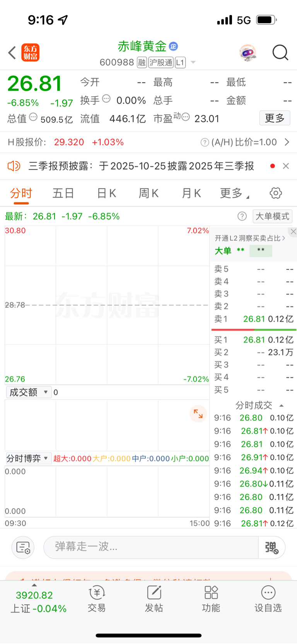Tap the 大户:0.000 legend
This screenshot has width=297, height=644.
click(x=111, y=459)
